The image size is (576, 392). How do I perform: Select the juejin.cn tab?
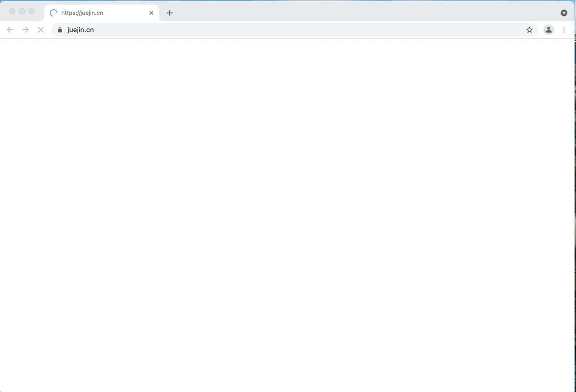[96, 13]
